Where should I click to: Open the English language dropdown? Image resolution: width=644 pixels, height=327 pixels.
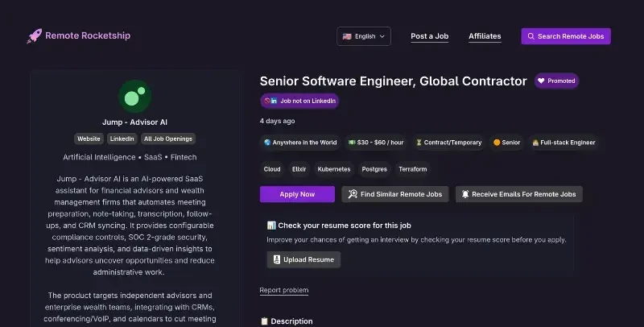363,36
